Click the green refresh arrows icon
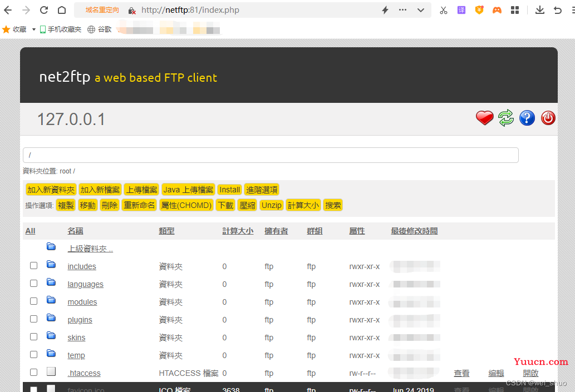The width and height of the screenshot is (575, 392). (506, 118)
